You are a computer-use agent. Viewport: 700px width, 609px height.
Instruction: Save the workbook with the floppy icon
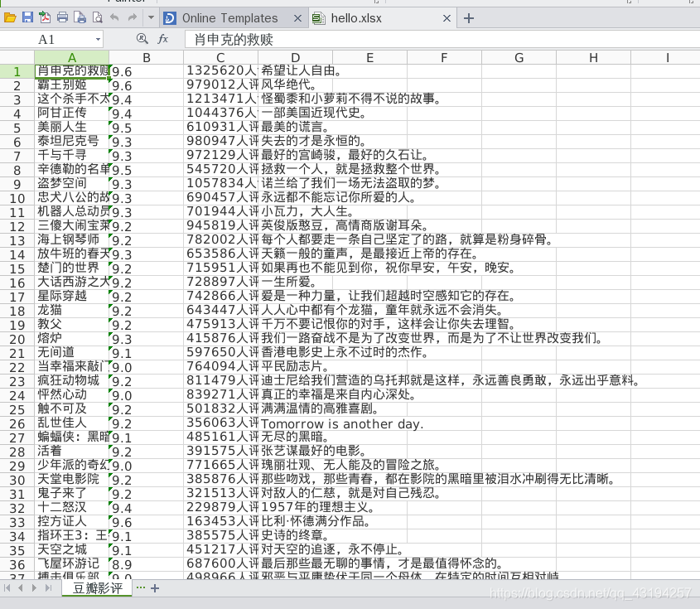tap(27, 18)
